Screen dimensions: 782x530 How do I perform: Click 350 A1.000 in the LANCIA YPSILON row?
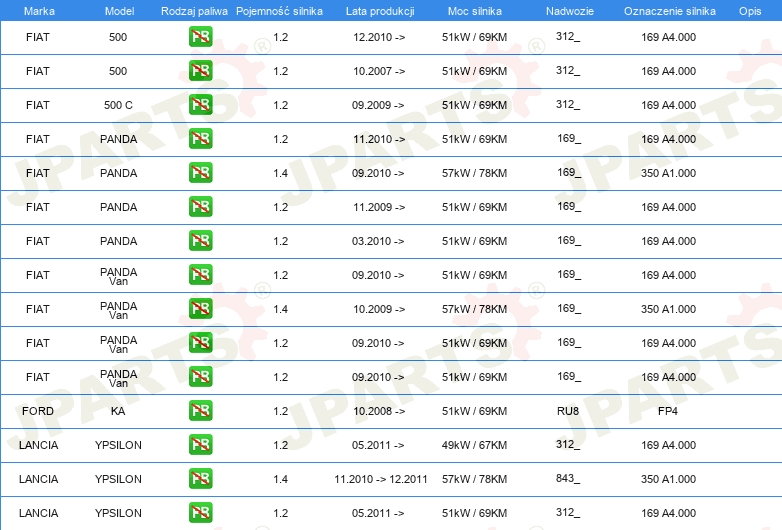[668, 479]
